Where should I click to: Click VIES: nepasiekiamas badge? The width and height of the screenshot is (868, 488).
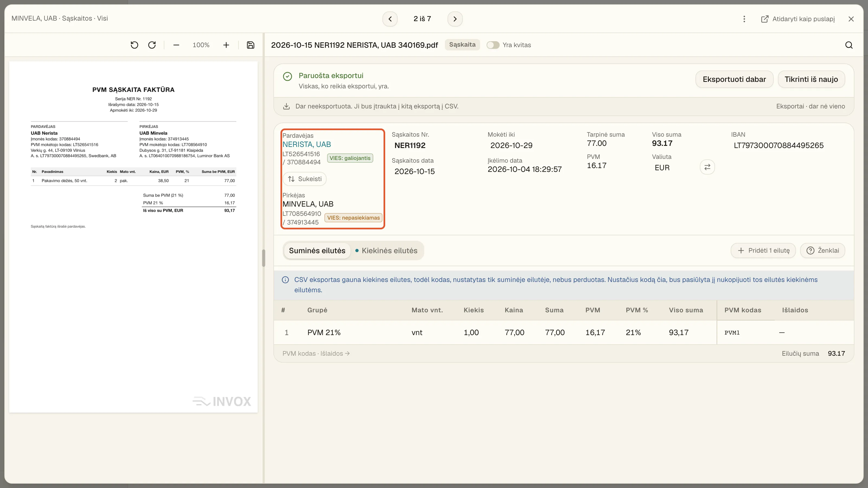(x=353, y=218)
